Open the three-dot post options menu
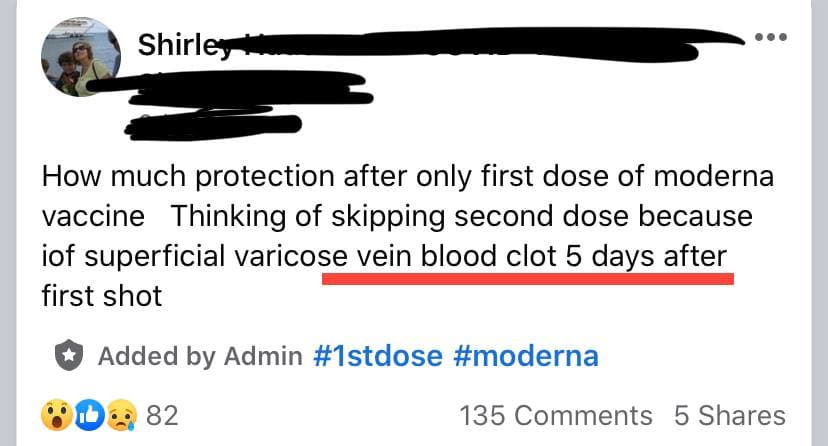 coord(772,39)
